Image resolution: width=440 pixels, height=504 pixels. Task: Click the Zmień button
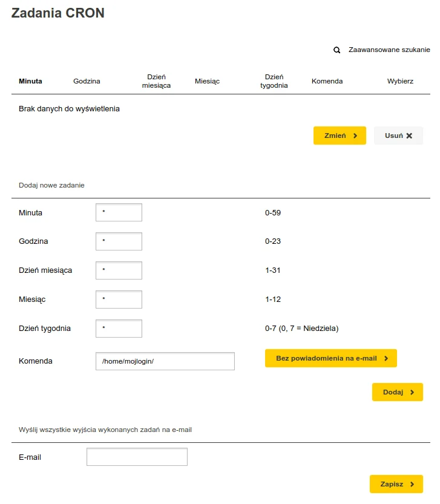(340, 136)
